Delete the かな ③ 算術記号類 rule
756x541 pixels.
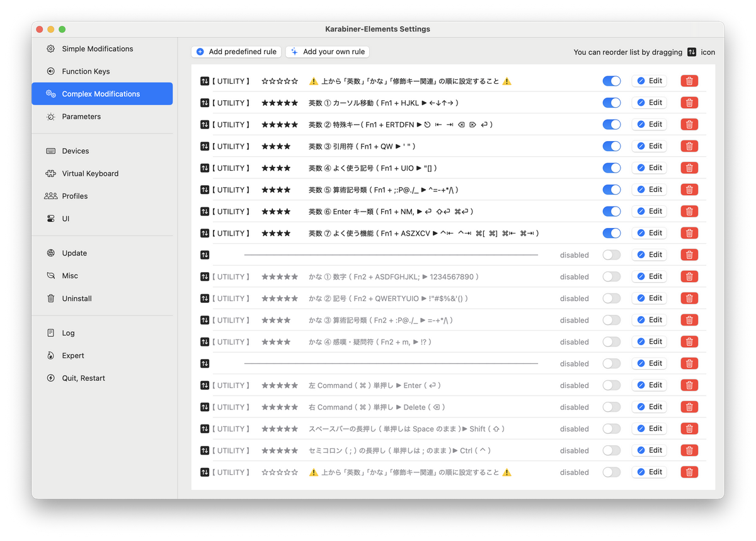(x=689, y=320)
